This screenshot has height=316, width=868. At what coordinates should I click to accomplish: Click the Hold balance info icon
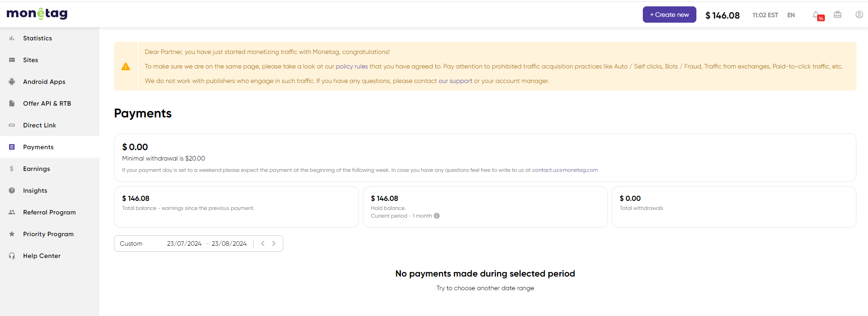pyautogui.click(x=437, y=216)
